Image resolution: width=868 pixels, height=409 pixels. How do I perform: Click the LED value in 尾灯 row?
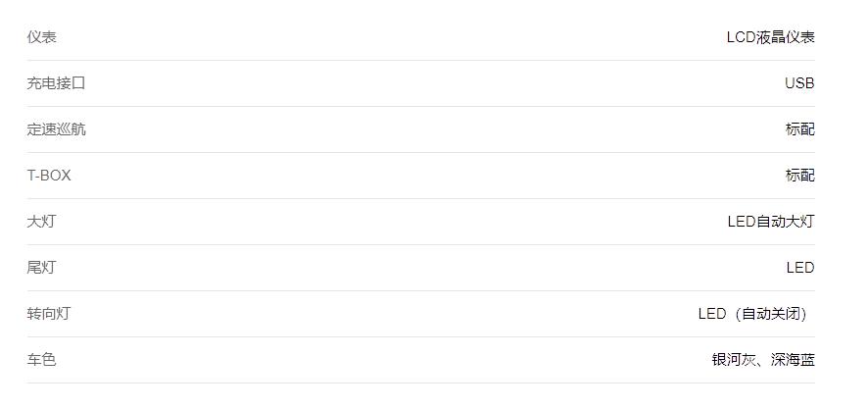point(799,268)
